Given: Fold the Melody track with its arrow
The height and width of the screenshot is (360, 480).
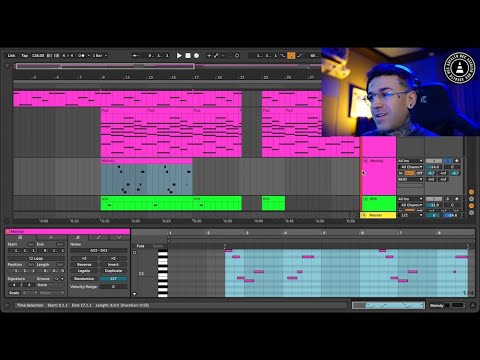Looking at the screenshot, I should pyautogui.click(x=365, y=161).
